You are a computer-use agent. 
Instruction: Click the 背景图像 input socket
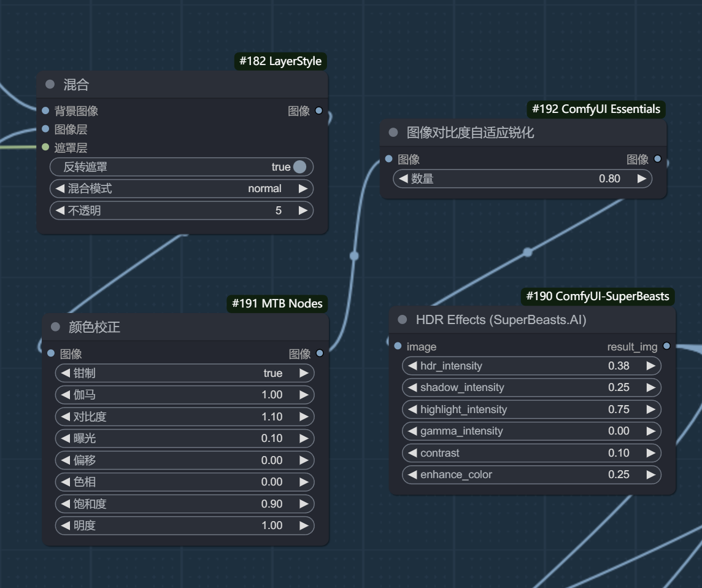(45, 110)
